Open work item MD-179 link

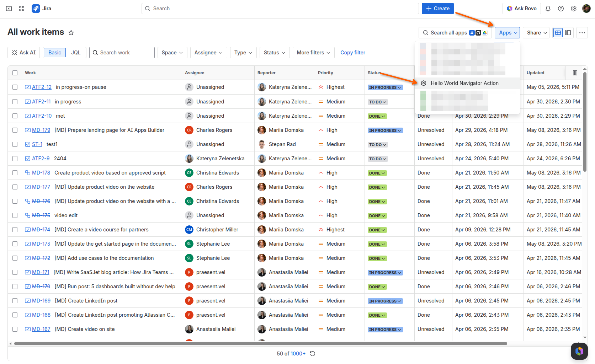pyautogui.click(x=41, y=130)
